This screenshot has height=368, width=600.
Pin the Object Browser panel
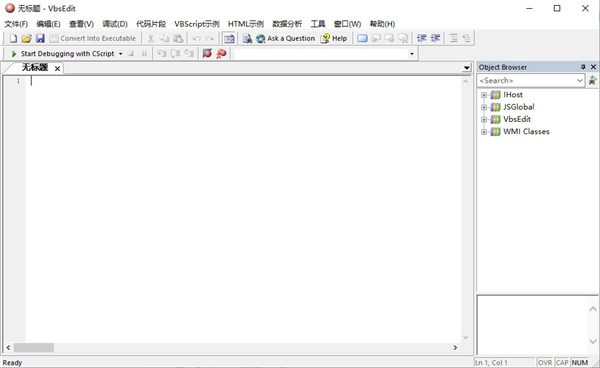583,67
